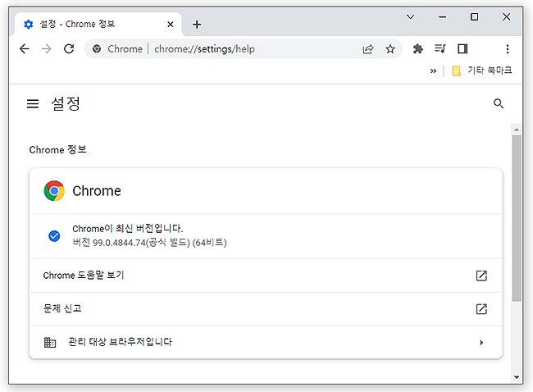Click the scrollbar down arrow
The height and width of the screenshot is (392, 533).
517,376
